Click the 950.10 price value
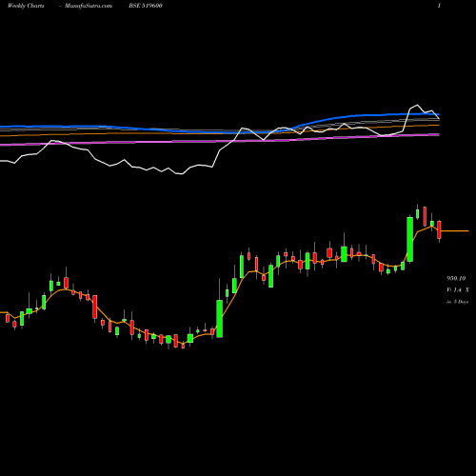 pyautogui.click(x=456, y=278)
